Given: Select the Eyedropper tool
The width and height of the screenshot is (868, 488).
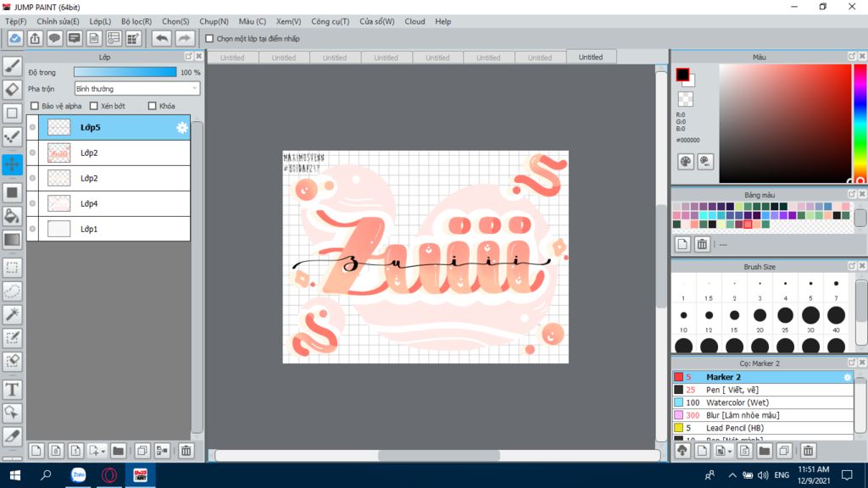Looking at the screenshot, I should point(12,436).
